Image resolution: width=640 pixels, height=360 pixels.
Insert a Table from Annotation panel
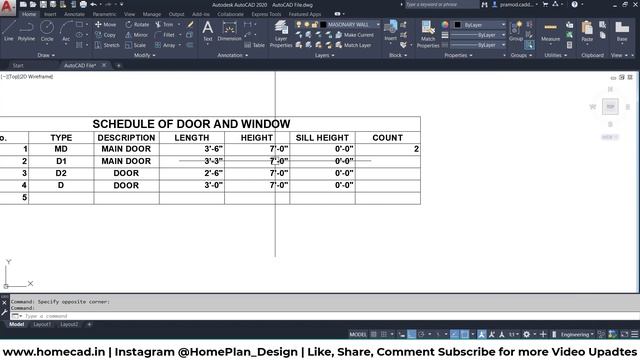(x=254, y=45)
